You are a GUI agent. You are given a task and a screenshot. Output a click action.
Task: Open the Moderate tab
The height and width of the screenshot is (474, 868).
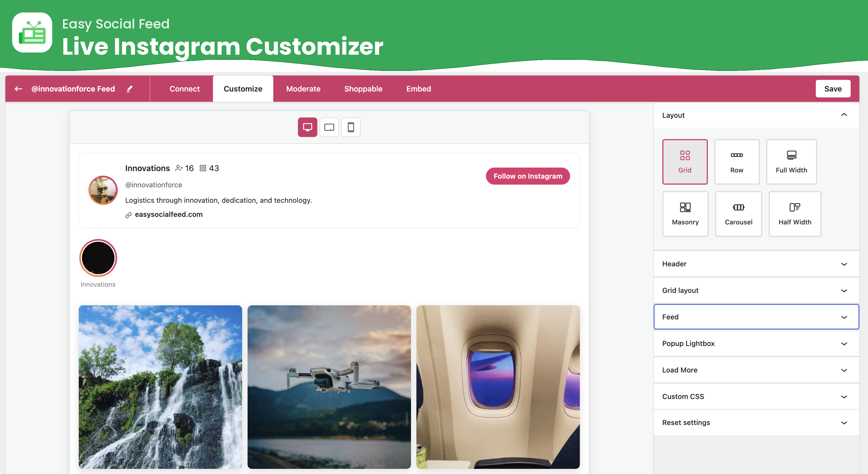coord(303,89)
